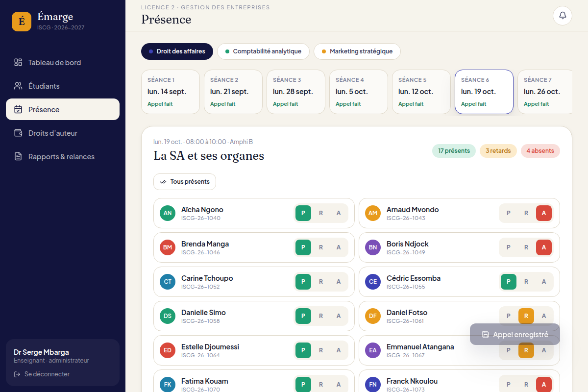Viewport: 588px width, 392px height.
Task: Open Séance 3 of lun. 28 sept.
Action: pos(296,92)
